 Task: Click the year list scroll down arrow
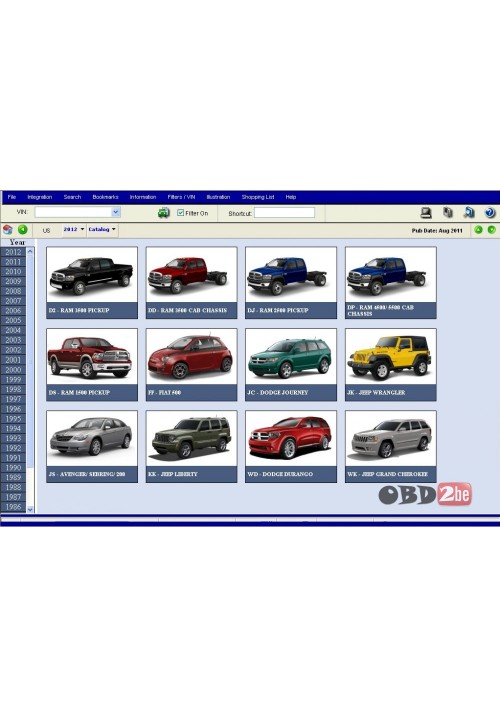click(x=30, y=509)
